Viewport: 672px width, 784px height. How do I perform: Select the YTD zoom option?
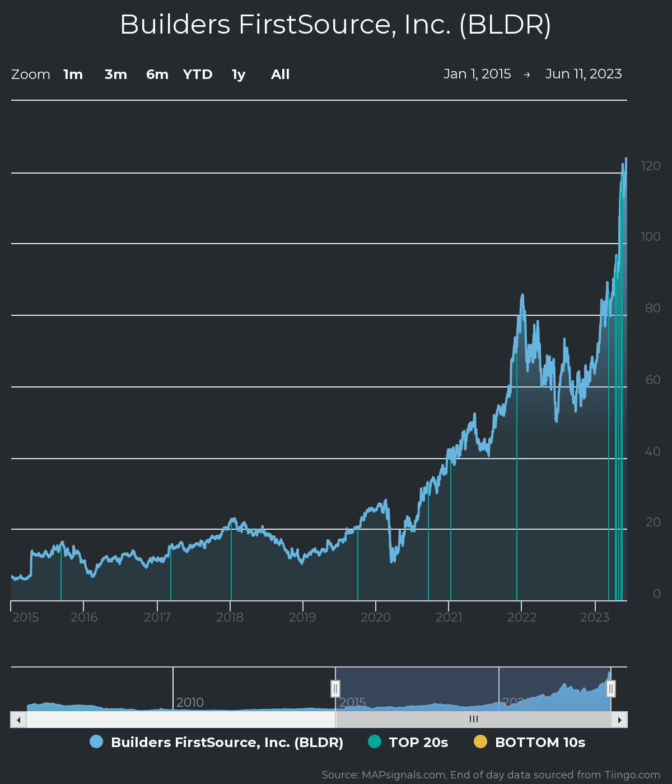pyautogui.click(x=198, y=74)
